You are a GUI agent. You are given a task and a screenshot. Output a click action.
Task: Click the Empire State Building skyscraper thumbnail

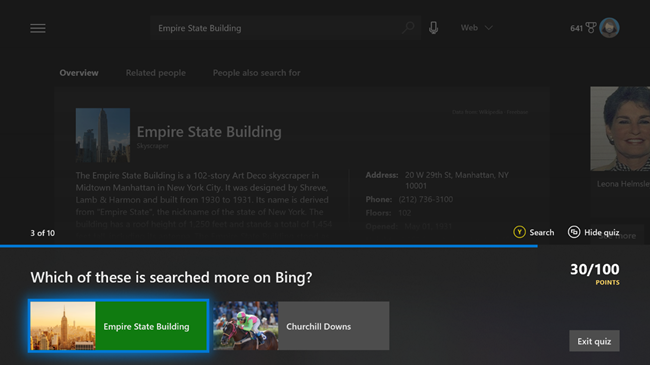(x=103, y=135)
